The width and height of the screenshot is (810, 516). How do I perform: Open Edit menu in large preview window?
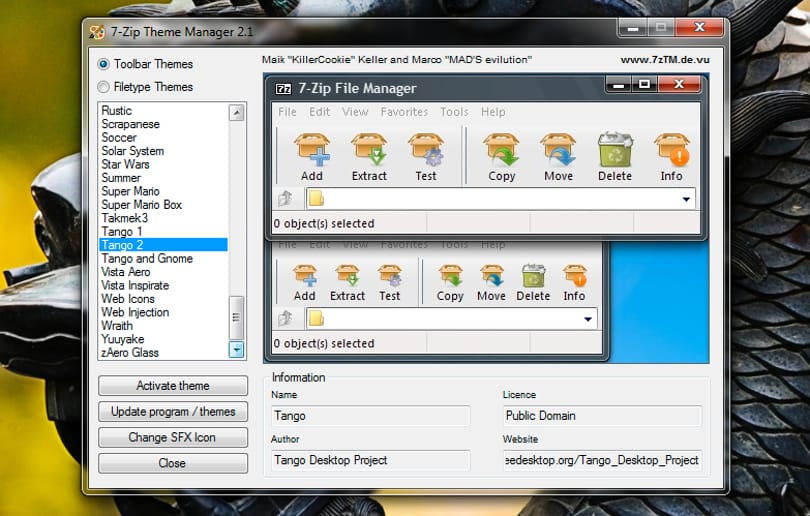[320, 112]
